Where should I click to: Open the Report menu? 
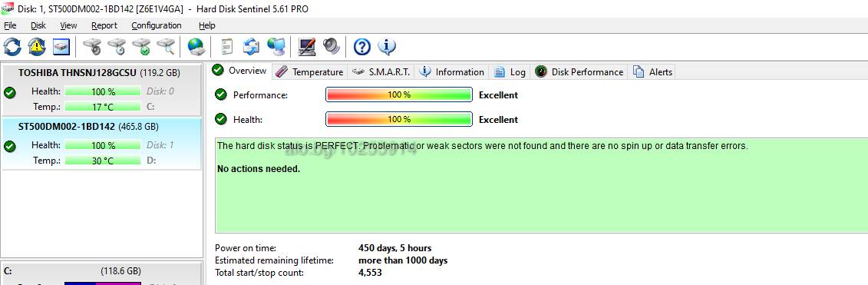(104, 25)
